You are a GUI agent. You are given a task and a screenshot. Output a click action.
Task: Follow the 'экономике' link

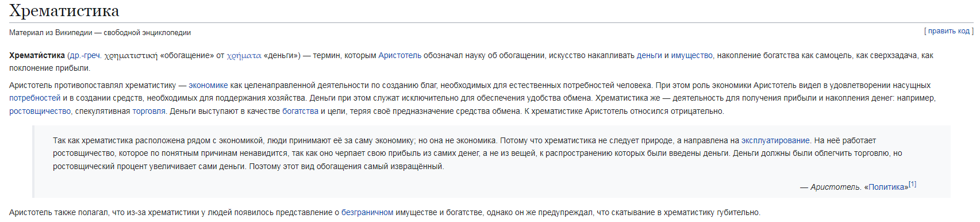tap(208, 85)
